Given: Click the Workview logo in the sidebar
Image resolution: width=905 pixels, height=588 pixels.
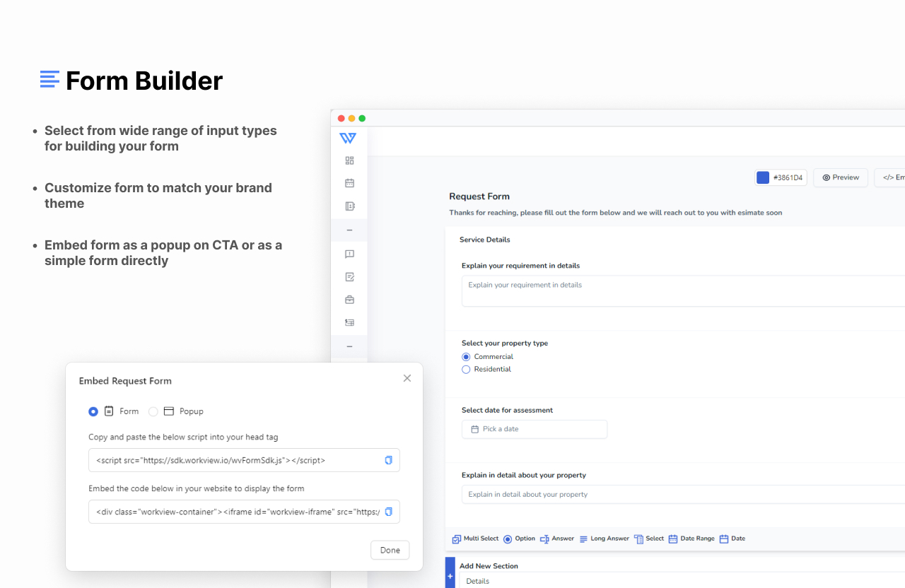Looking at the screenshot, I should click(348, 138).
